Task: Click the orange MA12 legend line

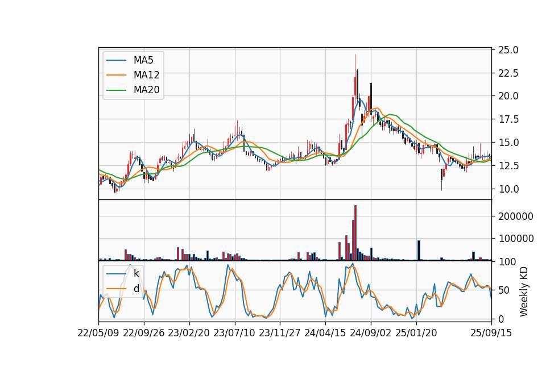Action: (x=116, y=75)
